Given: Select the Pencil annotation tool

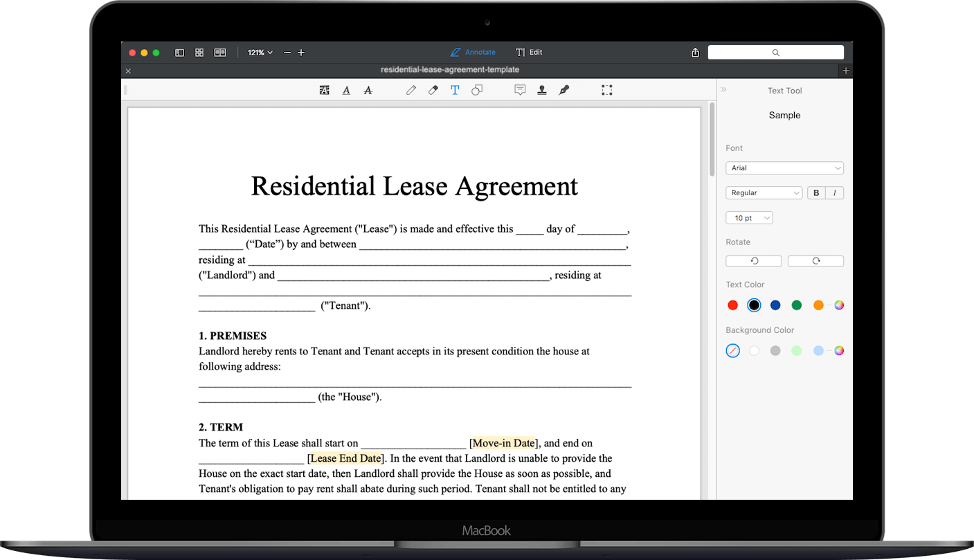Looking at the screenshot, I should (x=411, y=90).
